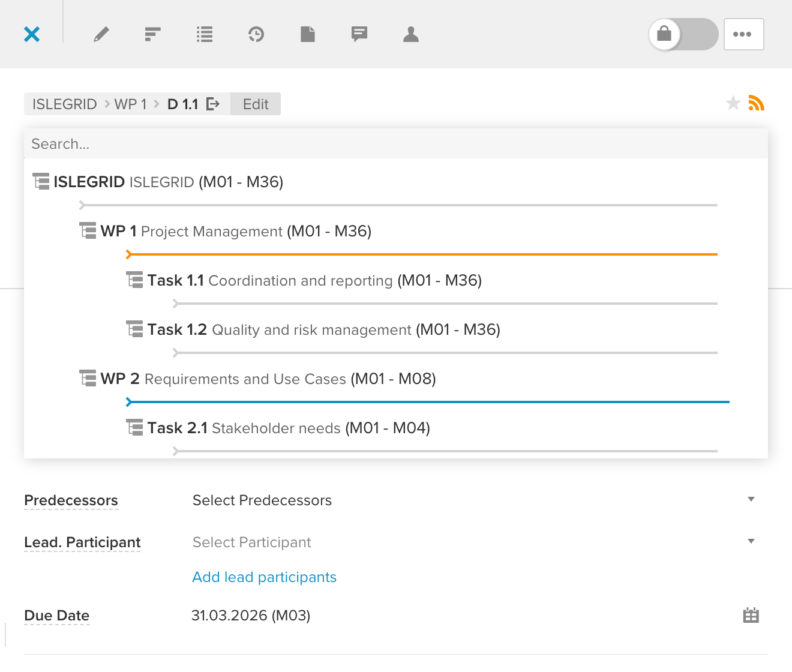Viewport: 792px width, 672px height.
Task: Click the Add lead participants link
Action: [x=264, y=577]
